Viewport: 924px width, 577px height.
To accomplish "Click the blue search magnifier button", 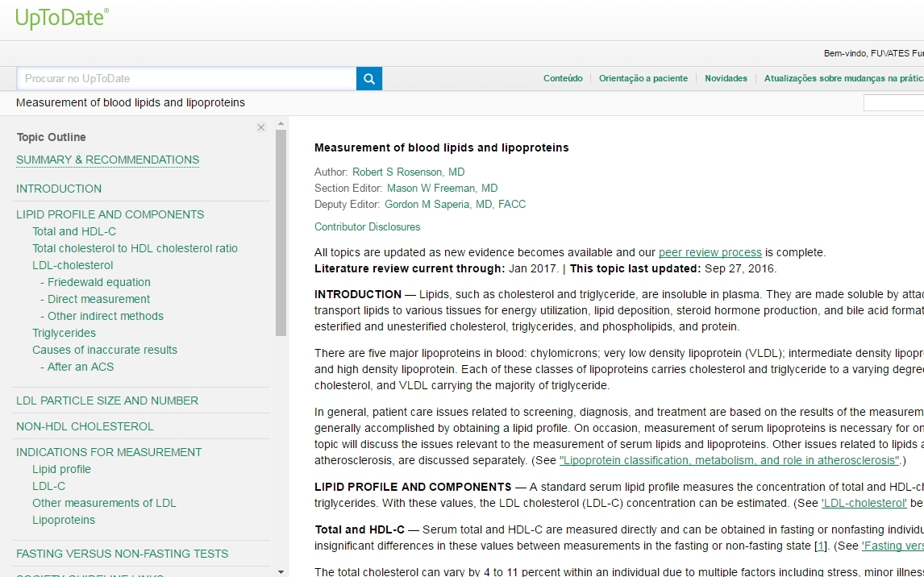I will coord(369,79).
